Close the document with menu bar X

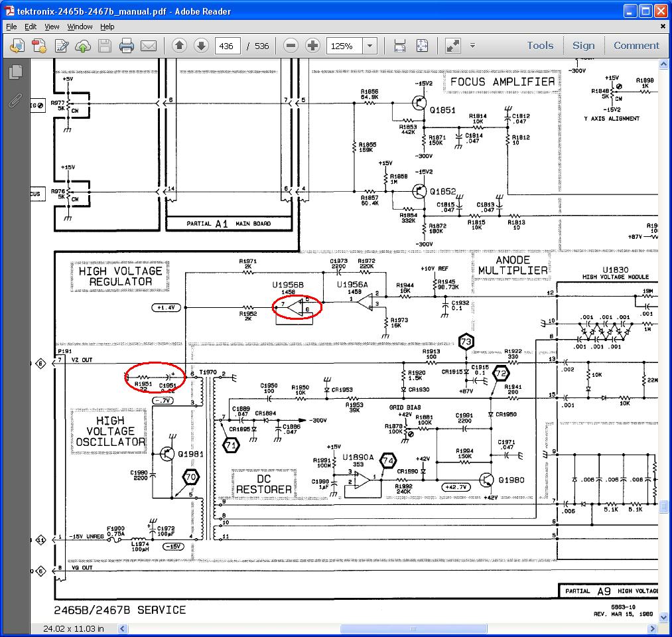pyautogui.click(x=663, y=26)
